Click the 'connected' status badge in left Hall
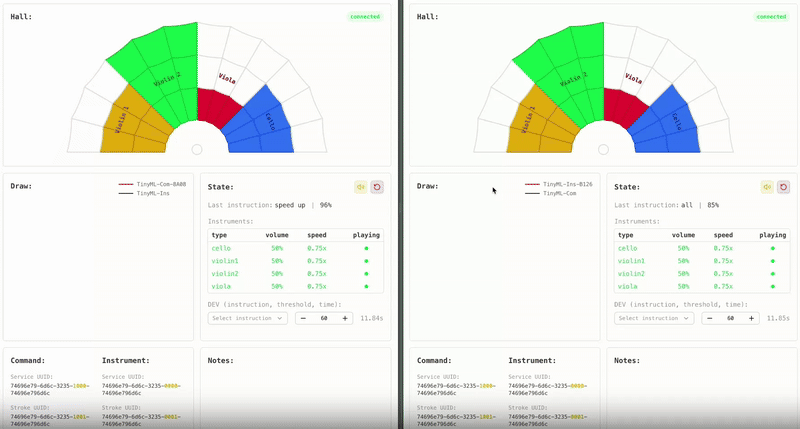Image resolution: width=800 pixels, height=429 pixels. coord(365,17)
